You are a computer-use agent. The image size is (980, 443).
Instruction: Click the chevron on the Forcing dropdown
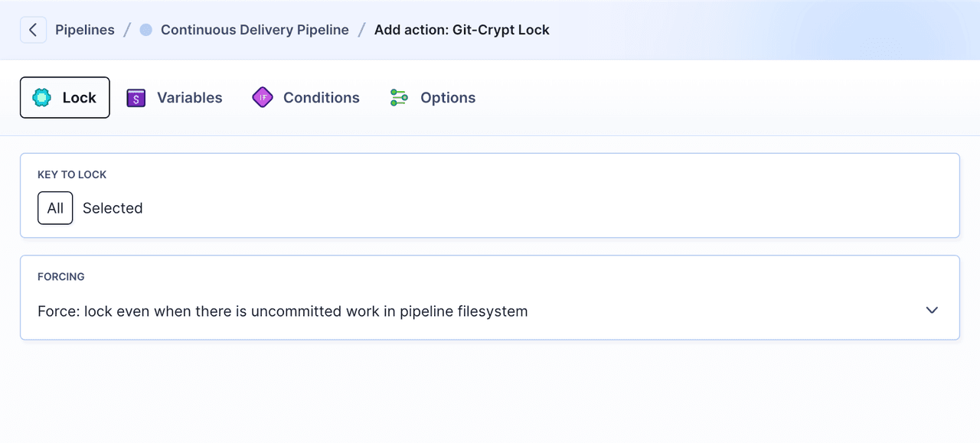(x=932, y=310)
